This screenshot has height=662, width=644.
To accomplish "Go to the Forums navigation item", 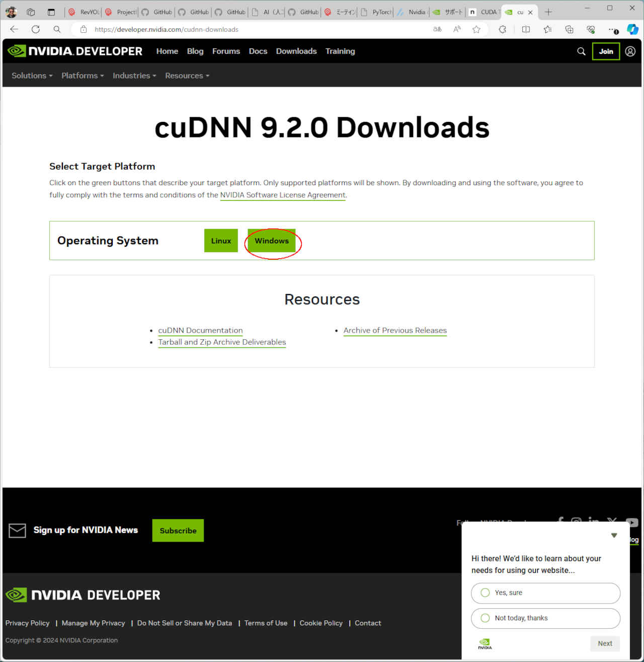I will click(x=226, y=51).
